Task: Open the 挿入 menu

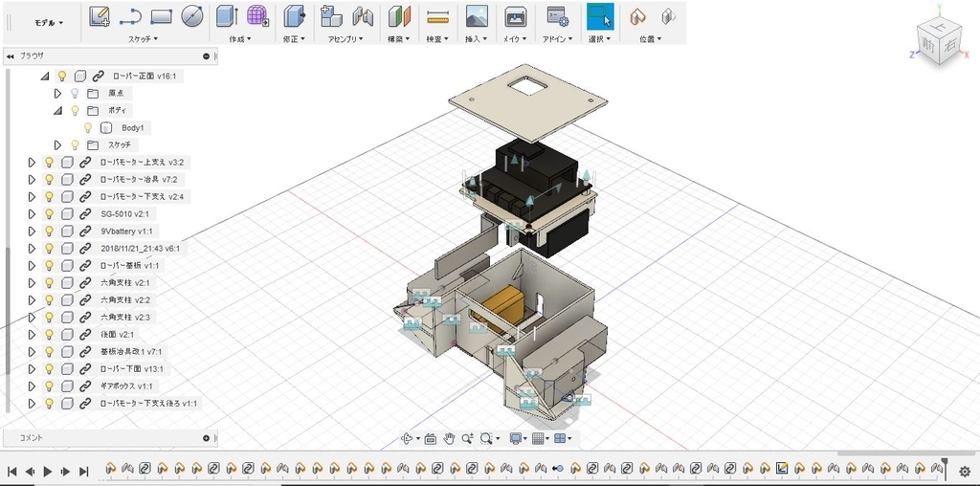Action: (x=477, y=38)
